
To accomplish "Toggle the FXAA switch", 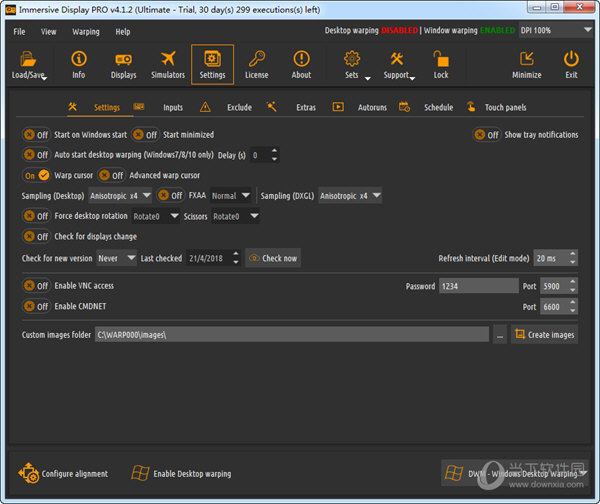I will tap(171, 196).
